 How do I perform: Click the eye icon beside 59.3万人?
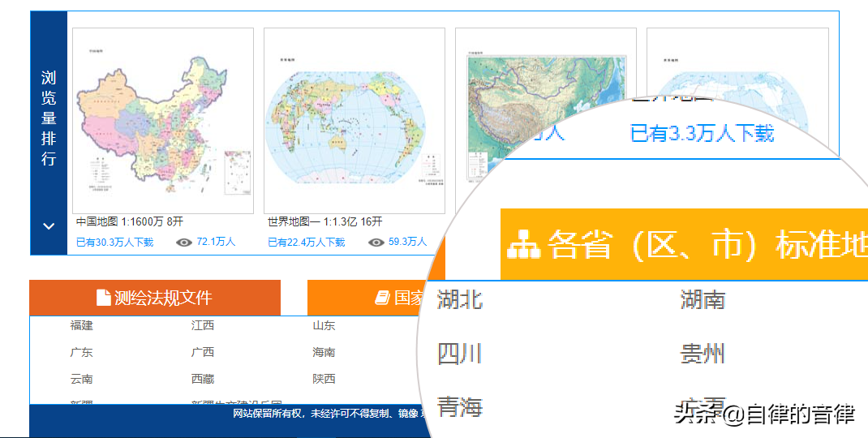coord(376,242)
